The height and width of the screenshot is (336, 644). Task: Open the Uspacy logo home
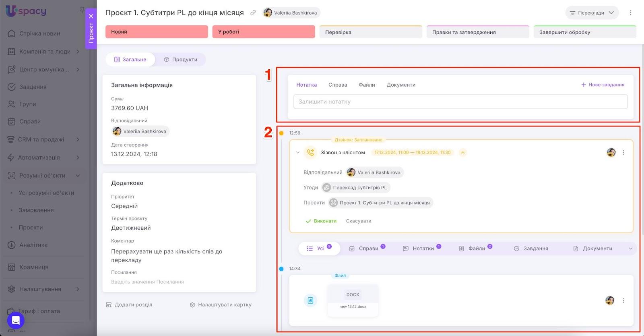[x=26, y=11]
